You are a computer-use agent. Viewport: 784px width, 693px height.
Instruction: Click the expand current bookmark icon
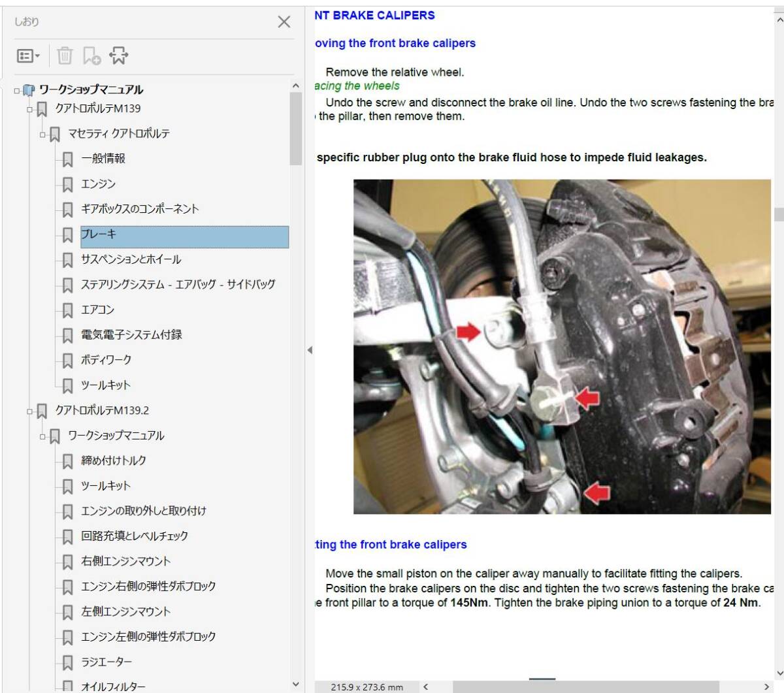click(118, 56)
